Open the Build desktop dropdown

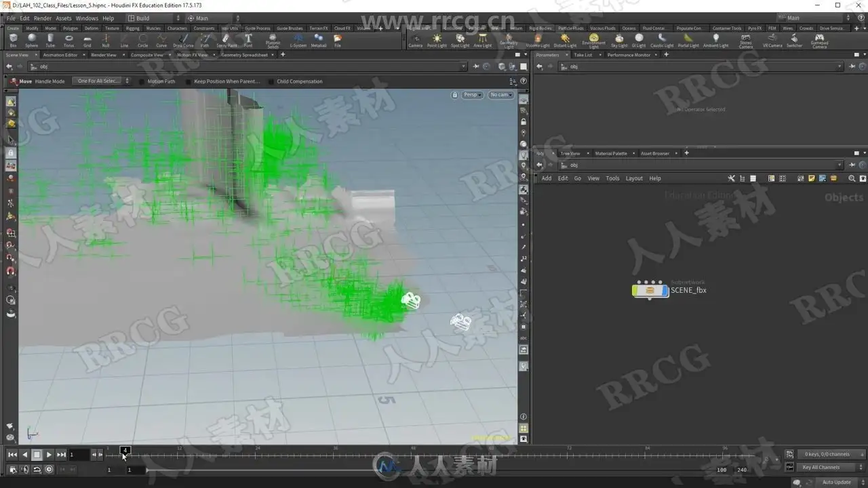(x=155, y=18)
